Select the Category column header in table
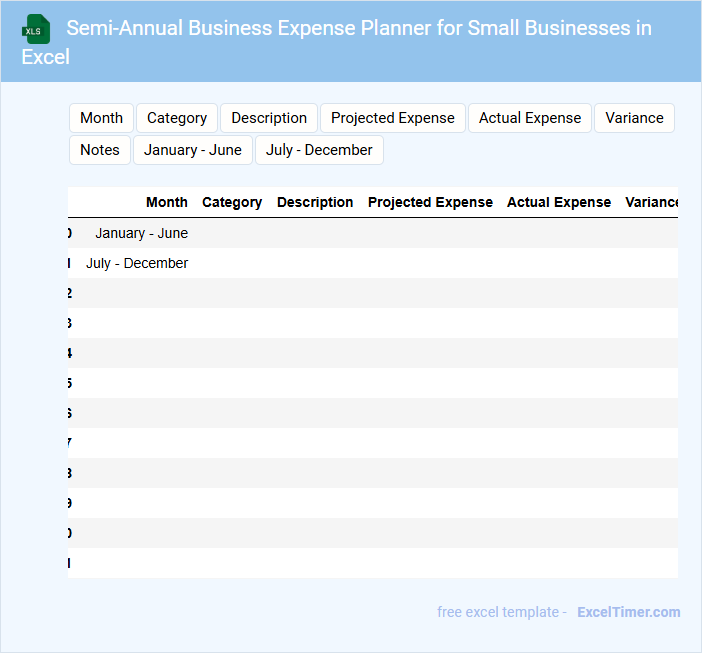Screen dimensions: 702x653 point(232,202)
